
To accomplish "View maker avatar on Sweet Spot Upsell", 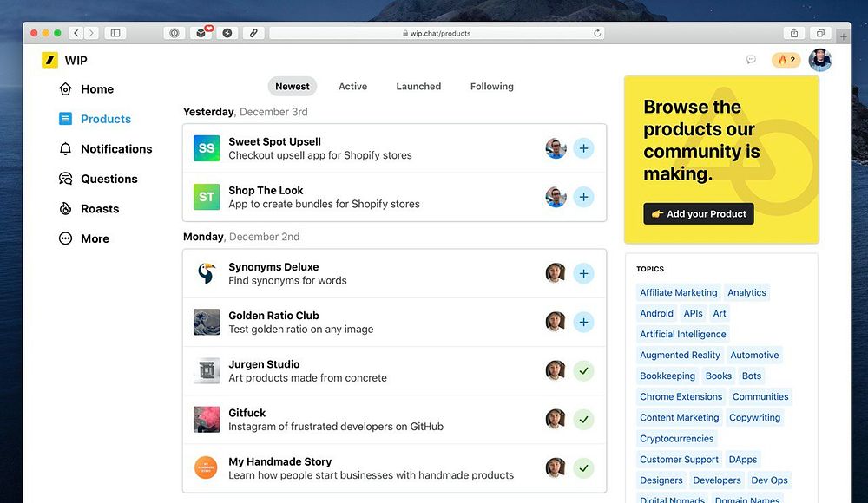I will [x=556, y=148].
